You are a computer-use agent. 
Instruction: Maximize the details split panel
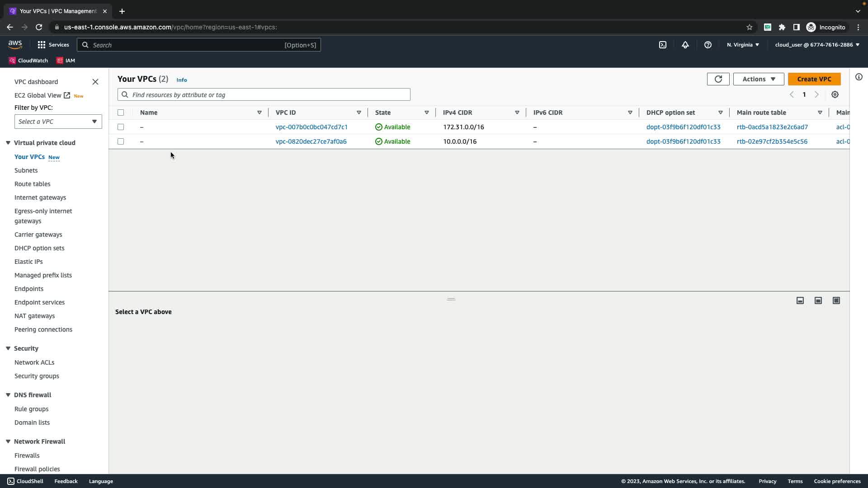[x=836, y=300]
